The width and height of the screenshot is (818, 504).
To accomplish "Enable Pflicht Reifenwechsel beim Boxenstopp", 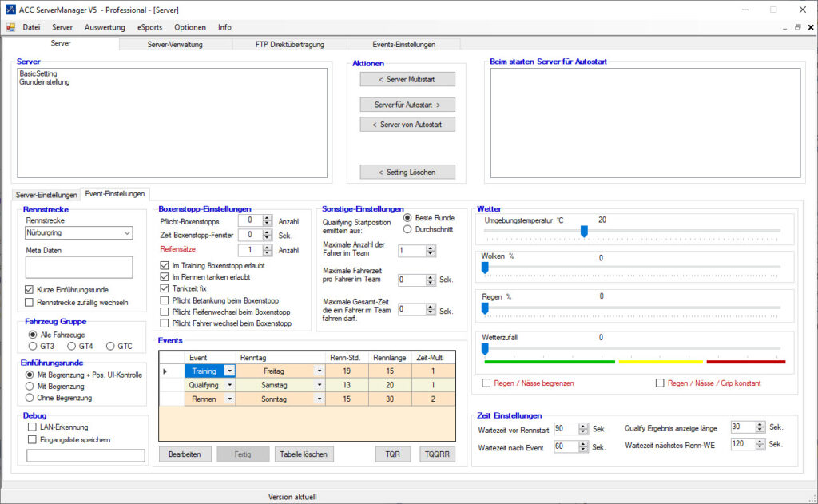I will click(x=165, y=312).
